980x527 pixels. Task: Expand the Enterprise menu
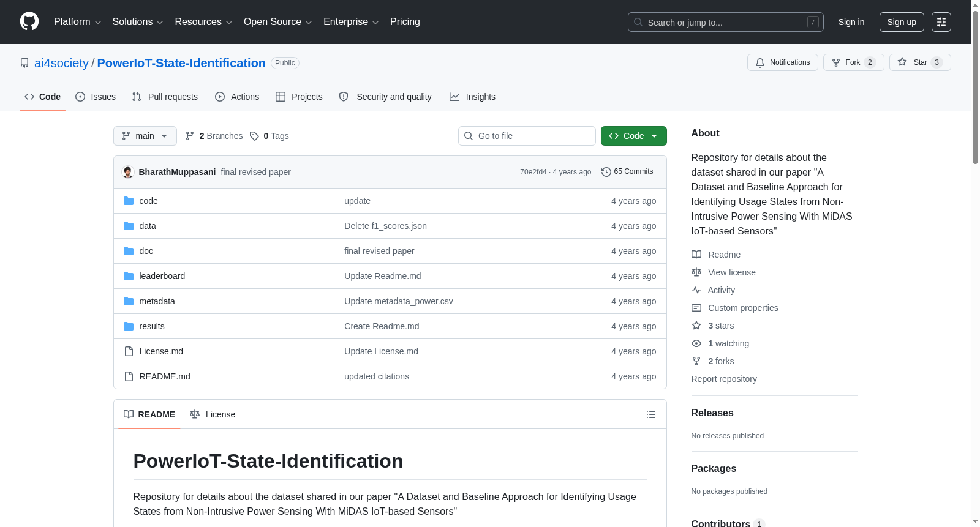pos(351,22)
